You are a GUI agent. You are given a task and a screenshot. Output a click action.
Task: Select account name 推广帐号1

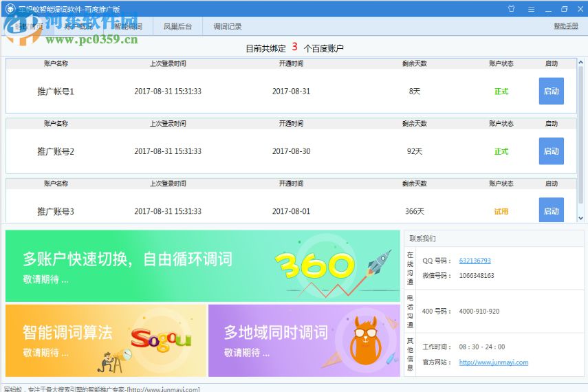click(x=56, y=91)
